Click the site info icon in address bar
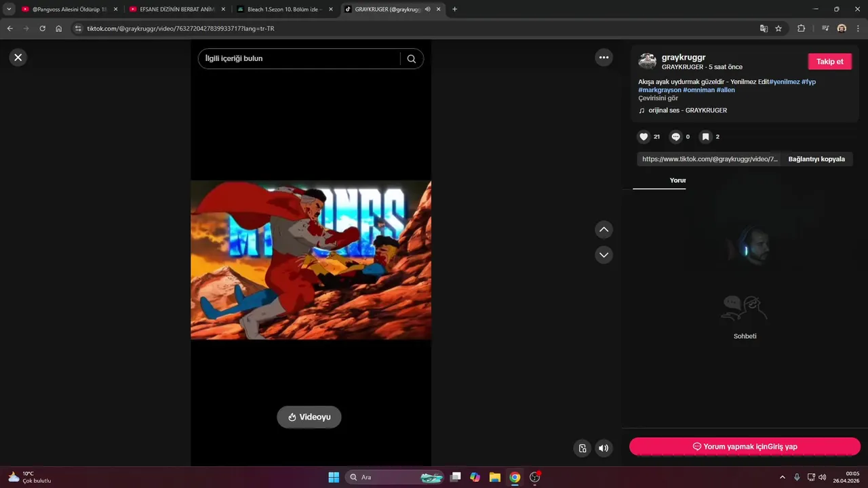 (x=78, y=28)
